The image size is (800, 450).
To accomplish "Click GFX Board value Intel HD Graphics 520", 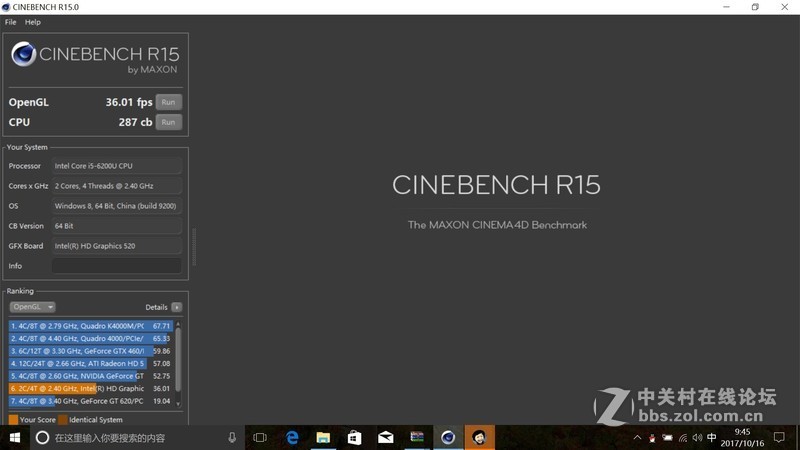I will [x=117, y=246].
